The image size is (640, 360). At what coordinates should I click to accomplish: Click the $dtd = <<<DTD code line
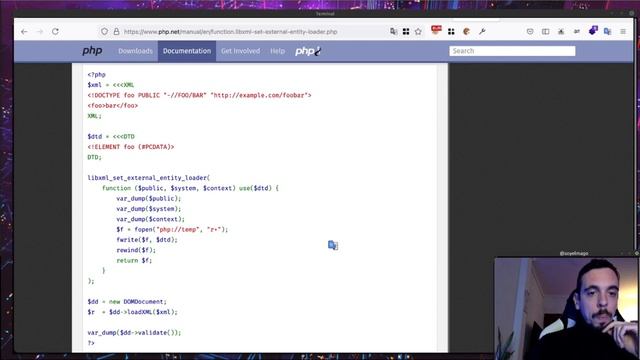point(111,136)
